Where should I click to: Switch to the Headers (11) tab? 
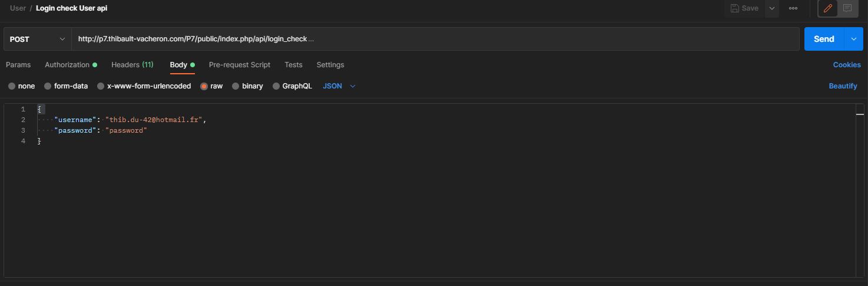click(x=132, y=65)
